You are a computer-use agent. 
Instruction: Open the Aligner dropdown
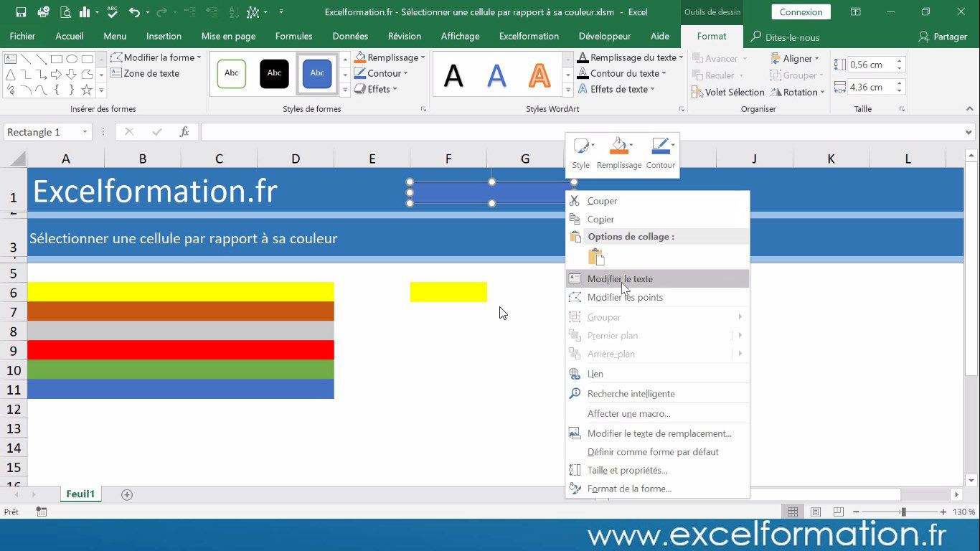[795, 59]
